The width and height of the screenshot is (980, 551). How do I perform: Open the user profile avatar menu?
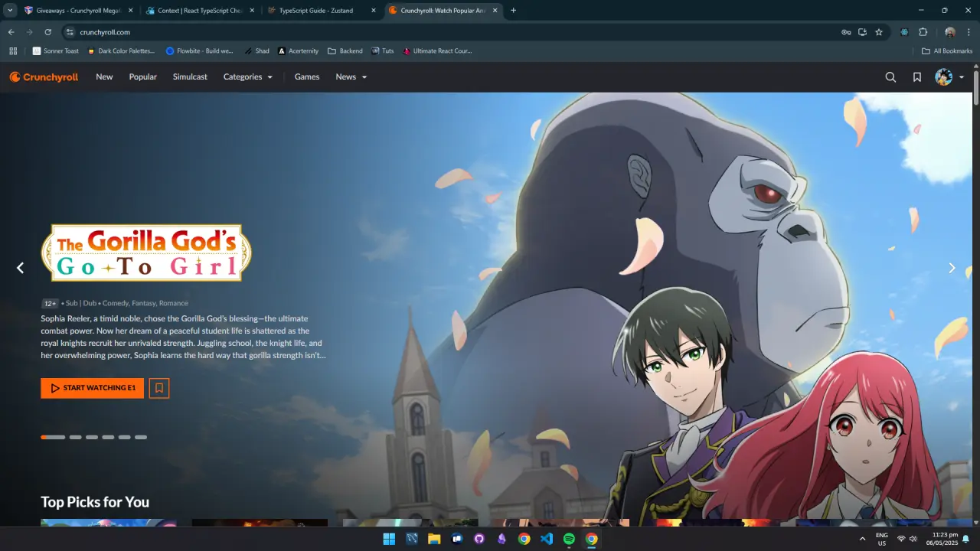click(x=949, y=77)
